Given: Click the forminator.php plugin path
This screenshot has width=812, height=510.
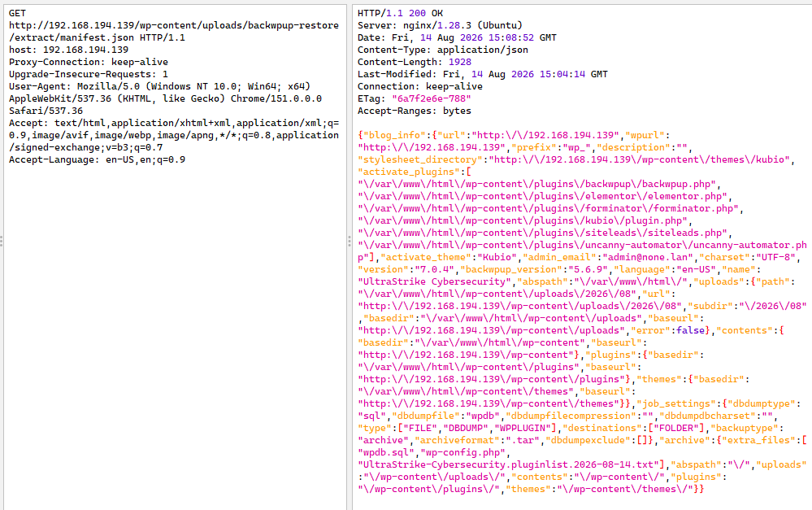Looking at the screenshot, I should pos(548,208).
